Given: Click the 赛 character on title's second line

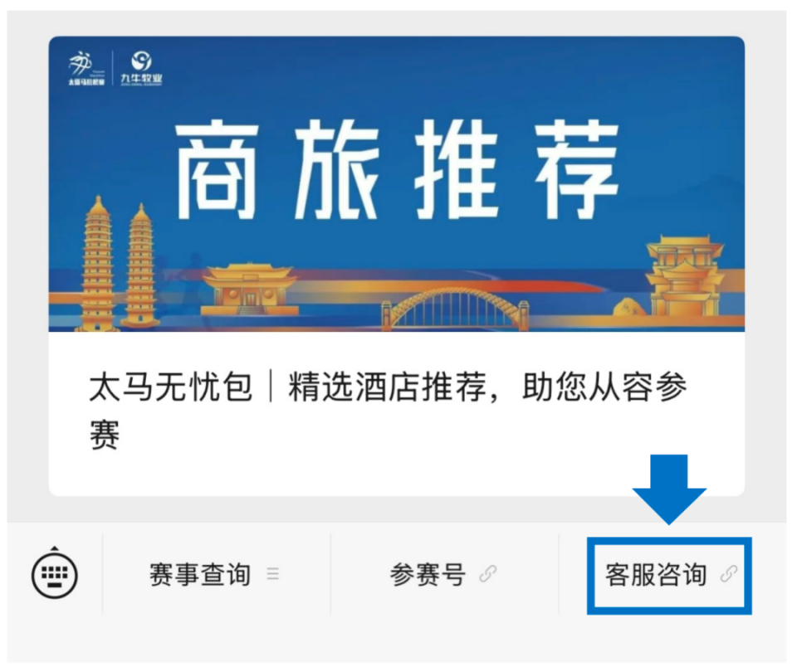Looking at the screenshot, I should [105, 435].
